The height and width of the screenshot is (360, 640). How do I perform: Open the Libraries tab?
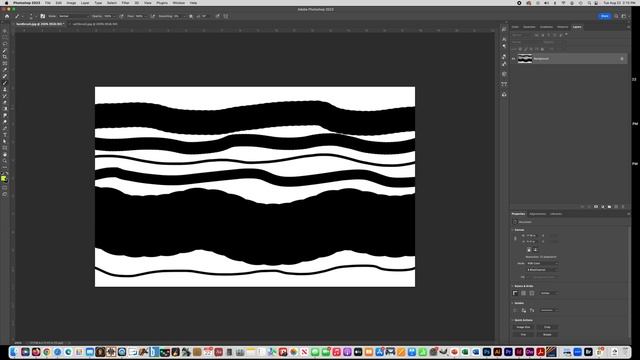[556, 214]
